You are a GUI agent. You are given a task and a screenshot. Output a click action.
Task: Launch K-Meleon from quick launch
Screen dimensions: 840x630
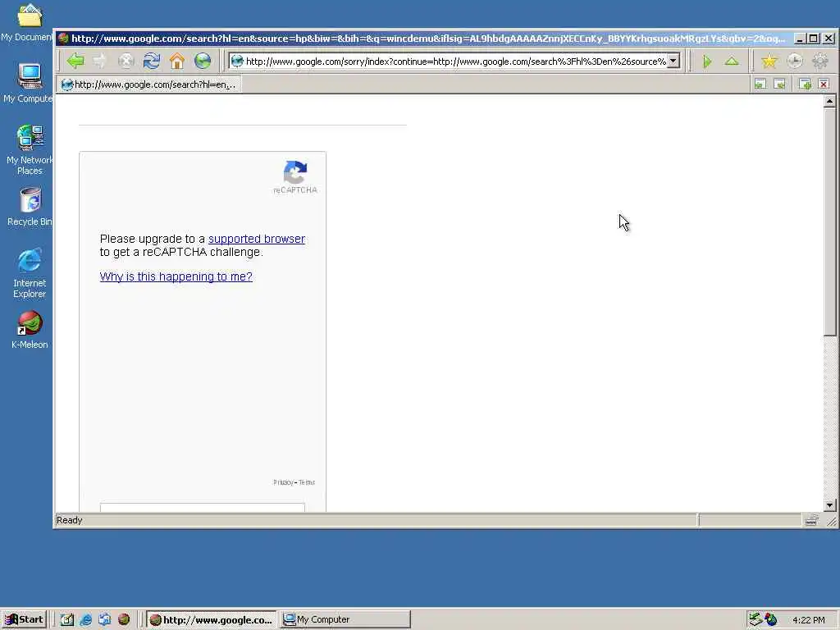tap(124, 620)
